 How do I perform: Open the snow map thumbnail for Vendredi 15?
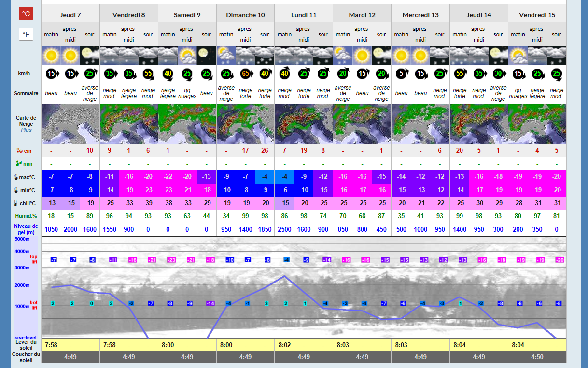click(537, 124)
